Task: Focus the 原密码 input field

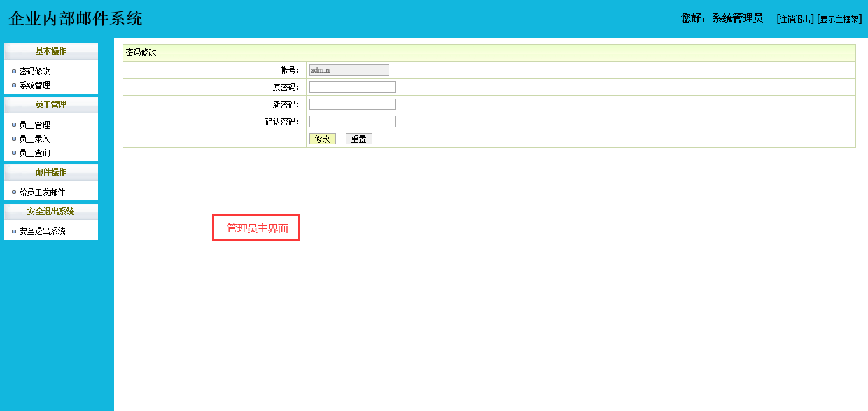Action: point(353,87)
